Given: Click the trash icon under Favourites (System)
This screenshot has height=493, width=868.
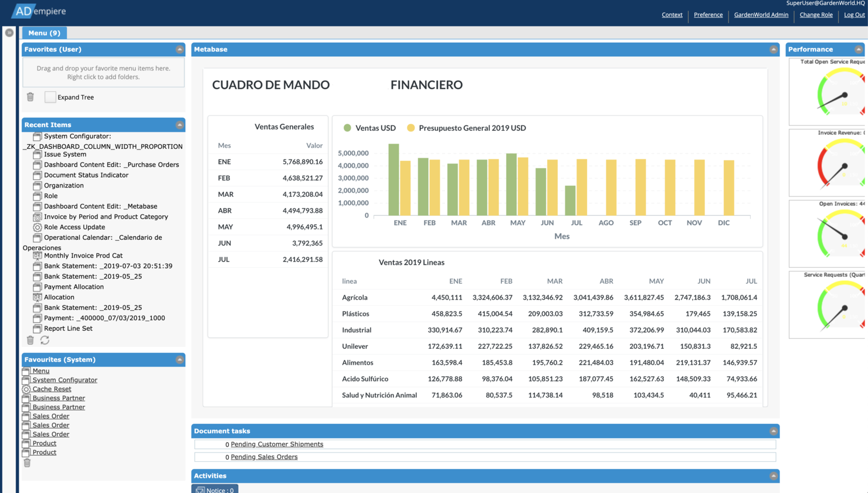Looking at the screenshot, I should (26, 463).
